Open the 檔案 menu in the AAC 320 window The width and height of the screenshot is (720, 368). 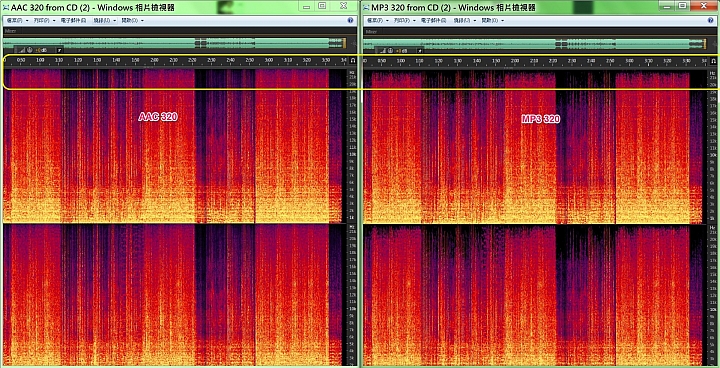point(18,21)
